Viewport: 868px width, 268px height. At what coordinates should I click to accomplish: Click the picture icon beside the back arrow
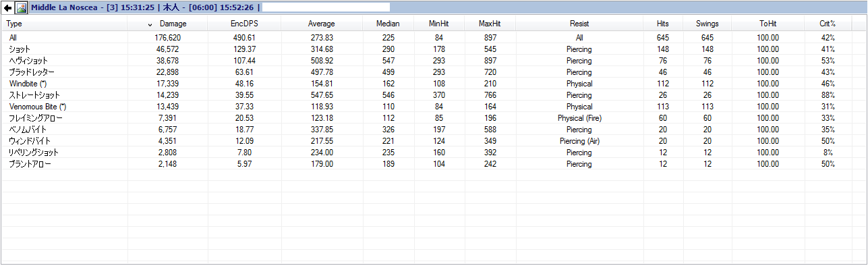(x=22, y=8)
